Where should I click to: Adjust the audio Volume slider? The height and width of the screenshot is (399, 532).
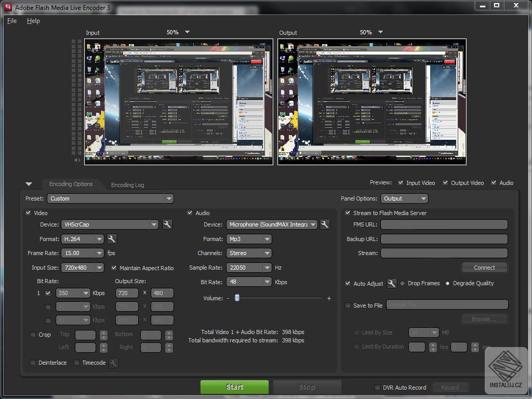point(237,298)
